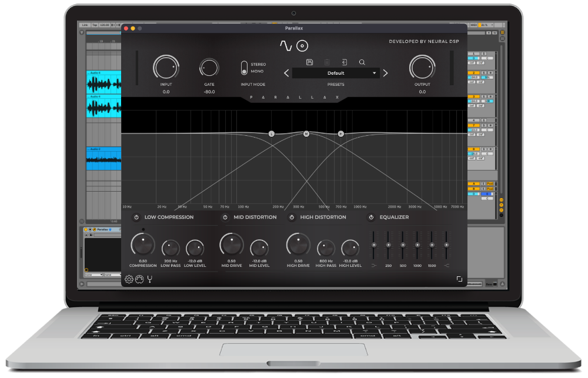Click the Gate value -80.0
Screen dimensions: 588x378
pyautogui.click(x=209, y=92)
